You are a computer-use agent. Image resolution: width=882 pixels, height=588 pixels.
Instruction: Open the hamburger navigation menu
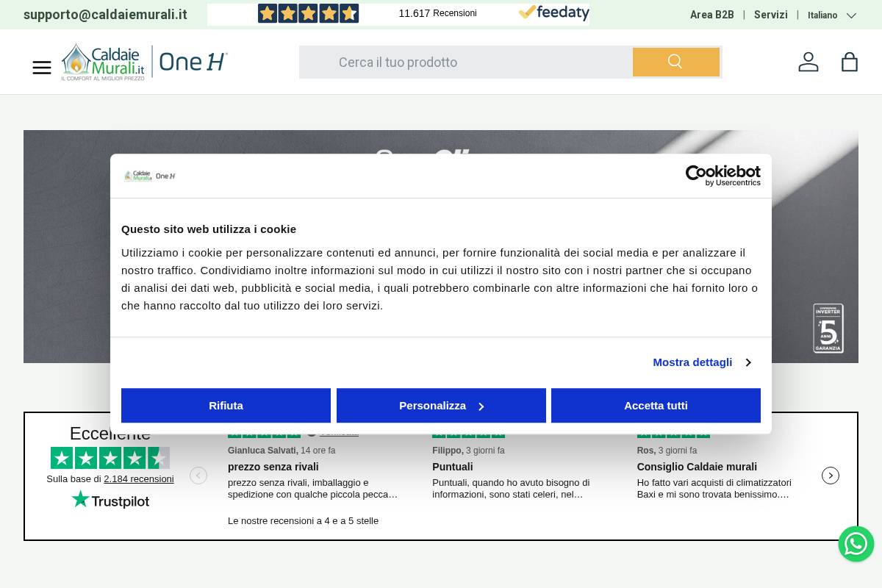point(42,68)
